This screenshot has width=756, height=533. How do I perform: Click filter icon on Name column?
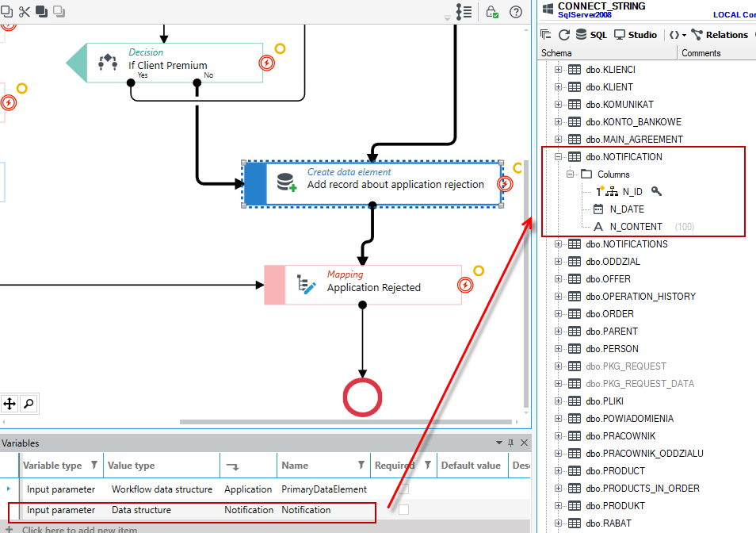coord(361,465)
